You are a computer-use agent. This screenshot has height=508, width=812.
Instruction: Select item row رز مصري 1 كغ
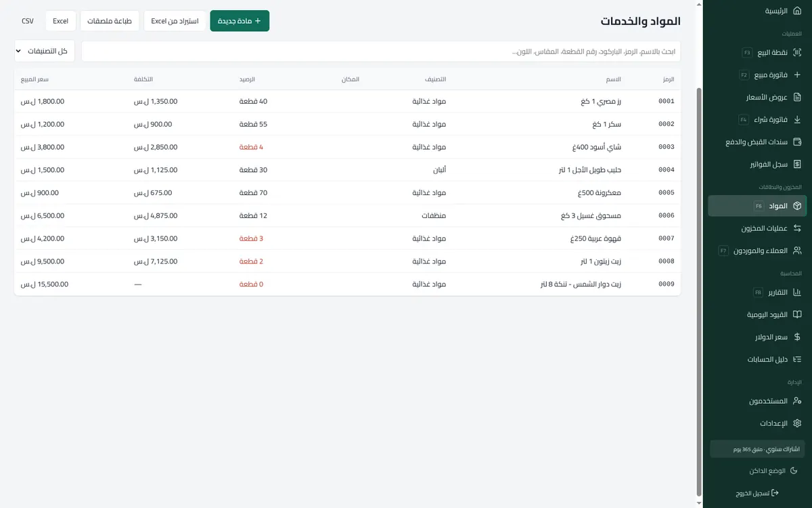347,102
